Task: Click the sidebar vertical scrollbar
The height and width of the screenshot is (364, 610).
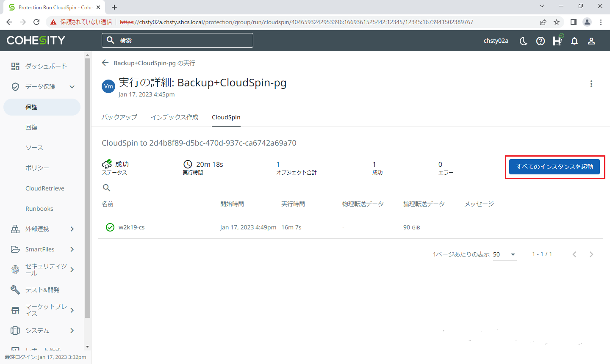Action: [88, 188]
